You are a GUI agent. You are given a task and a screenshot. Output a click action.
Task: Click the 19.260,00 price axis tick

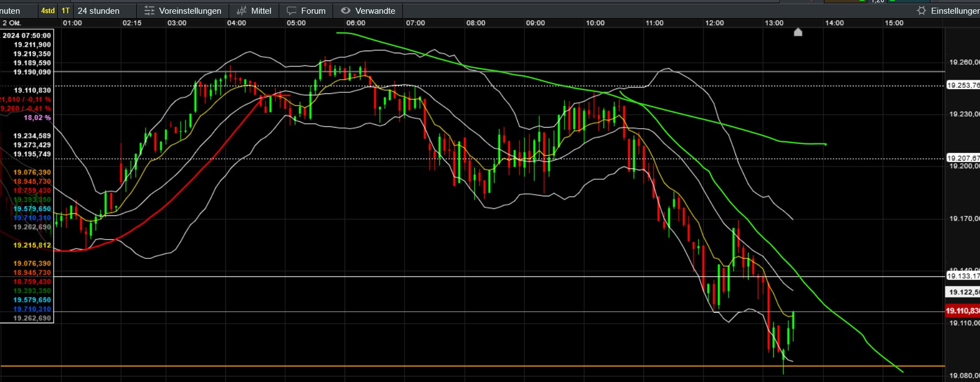964,62
